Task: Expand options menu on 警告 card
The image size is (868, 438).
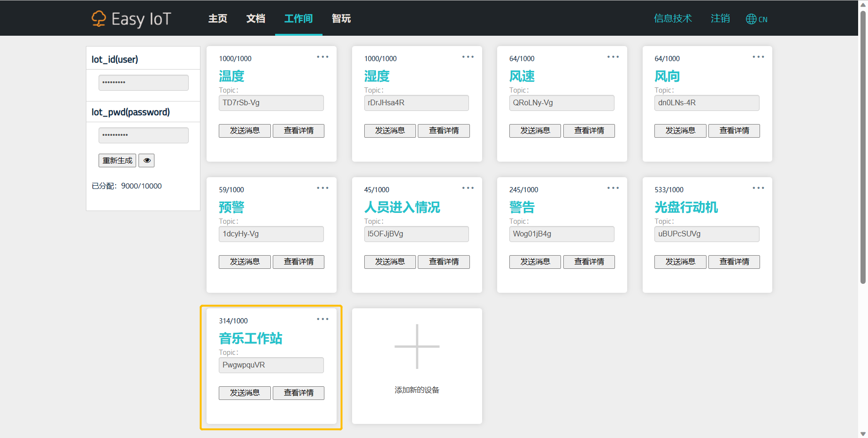Action: click(613, 188)
